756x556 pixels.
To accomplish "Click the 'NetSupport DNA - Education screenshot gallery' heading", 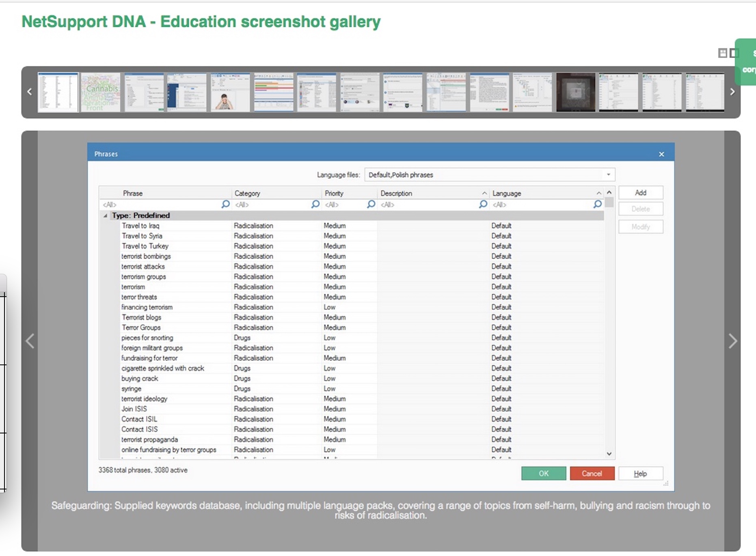I will tap(201, 22).
